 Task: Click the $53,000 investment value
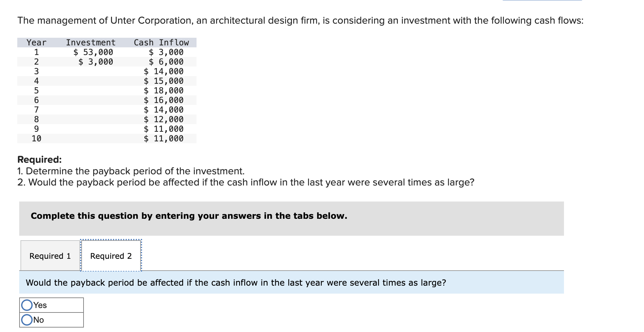pyautogui.click(x=94, y=52)
